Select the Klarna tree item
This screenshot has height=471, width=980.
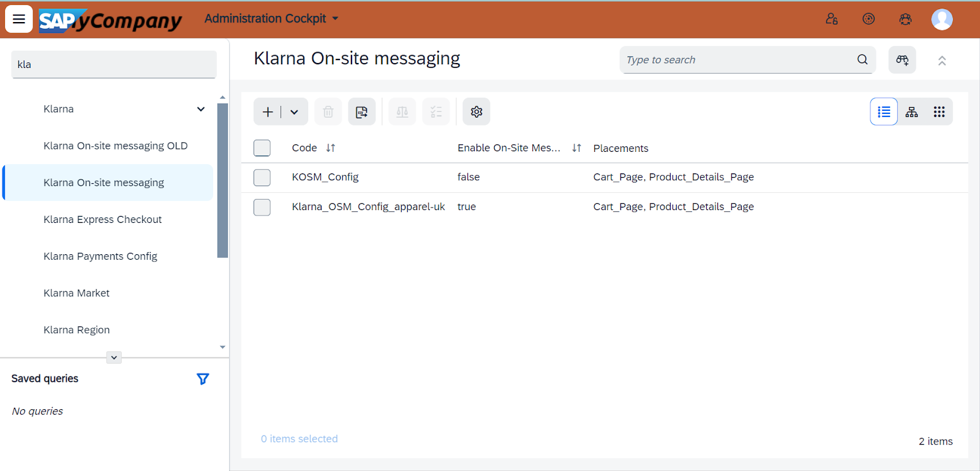pyautogui.click(x=59, y=109)
